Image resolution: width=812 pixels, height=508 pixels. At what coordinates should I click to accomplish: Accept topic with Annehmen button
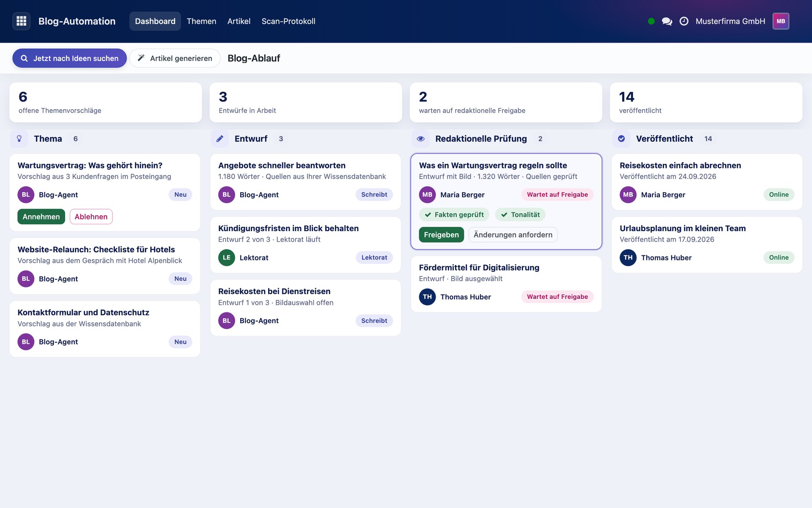[41, 217]
